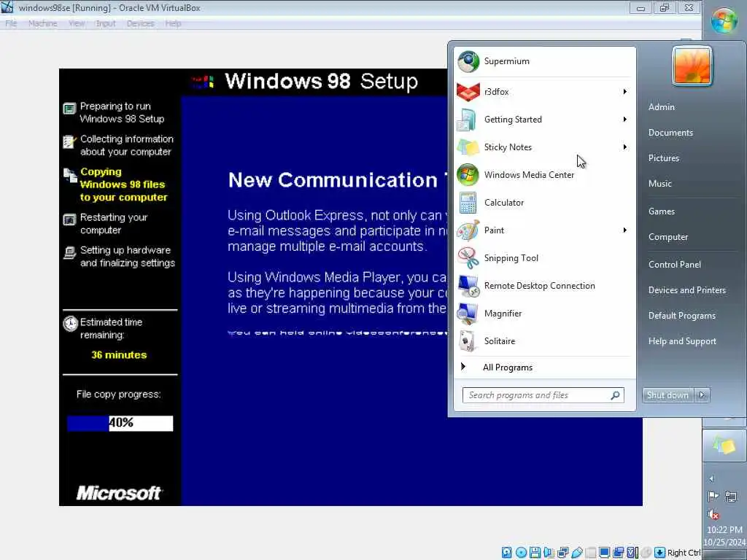Click the Windows Start orb
The image size is (747, 560).
point(724,20)
